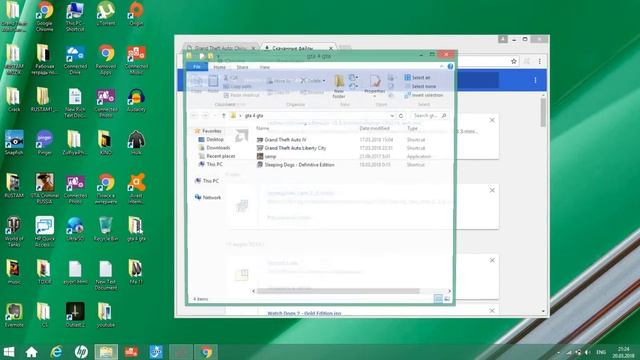Launch World of Tanks shortcut
This screenshot has width=640, height=360.
click(x=14, y=232)
